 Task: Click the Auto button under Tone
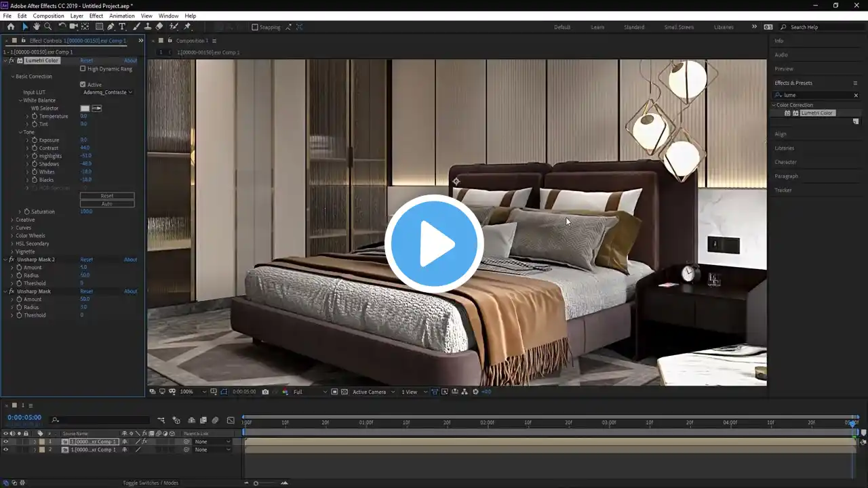pos(107,203)
